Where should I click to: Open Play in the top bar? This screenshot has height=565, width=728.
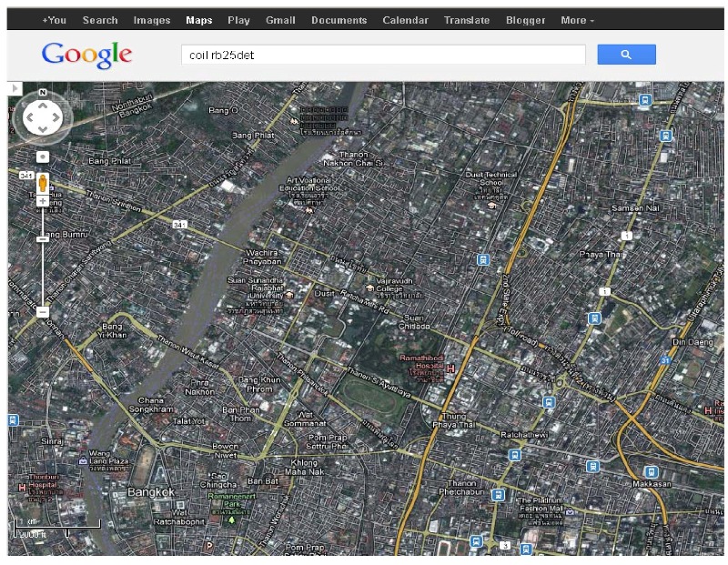click(x=238, y=20)
